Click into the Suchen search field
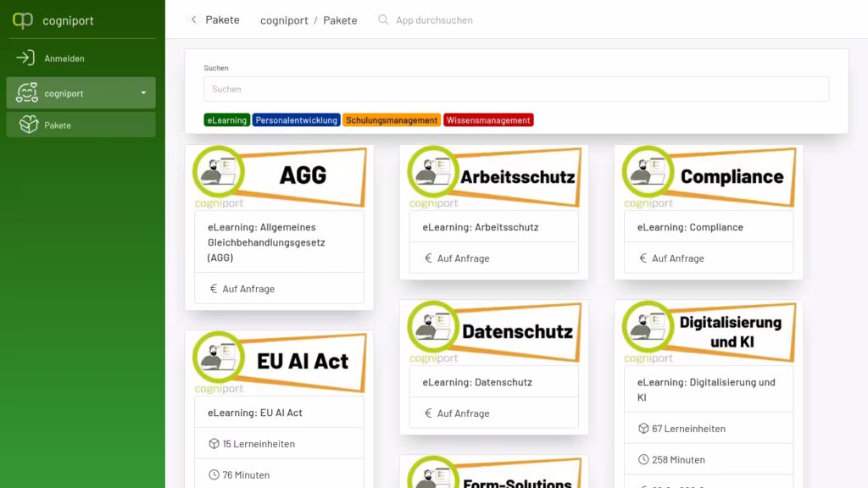Image resolution: width=868 pixels, height=488 pixels. coord(515,89)
